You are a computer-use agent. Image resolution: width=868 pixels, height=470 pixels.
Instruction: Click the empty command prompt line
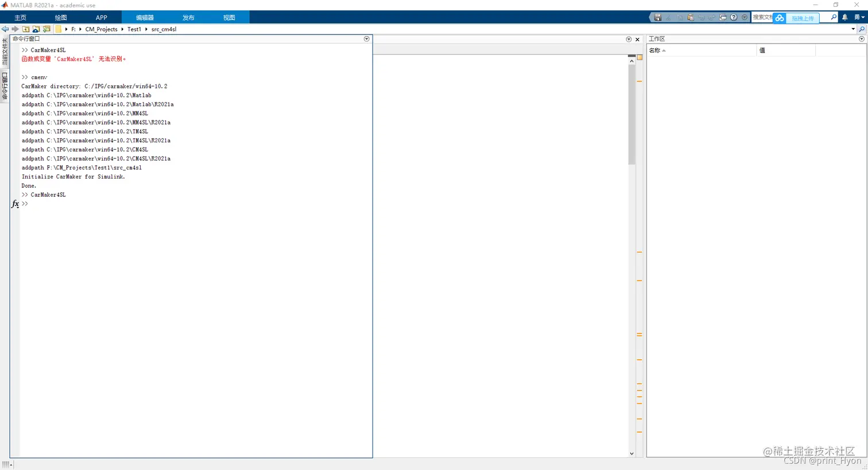click(x=195, y=204)
